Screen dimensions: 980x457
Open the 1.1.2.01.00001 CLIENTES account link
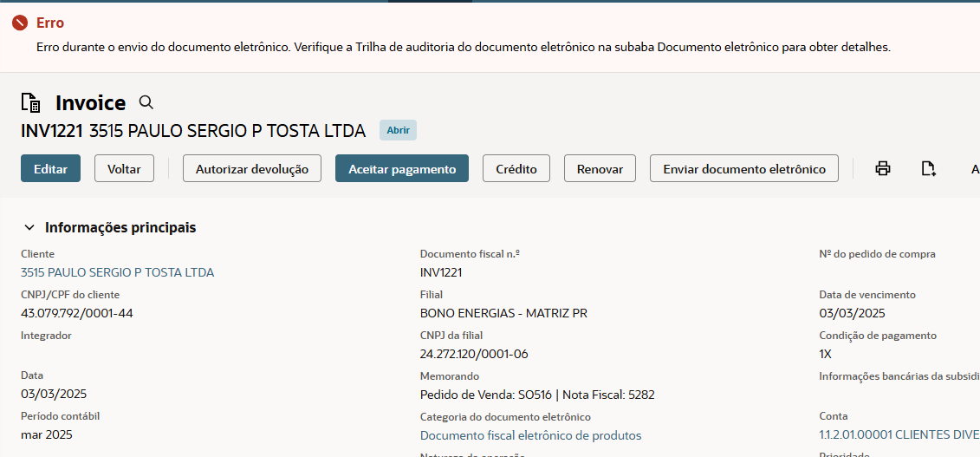click(899, 435)
